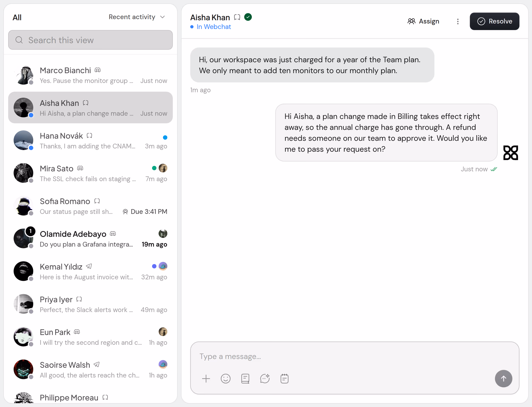Click the plus attachment icon in composer
Image resolution: width=532 pixels, height=407 pixels.
click(206, 379)
